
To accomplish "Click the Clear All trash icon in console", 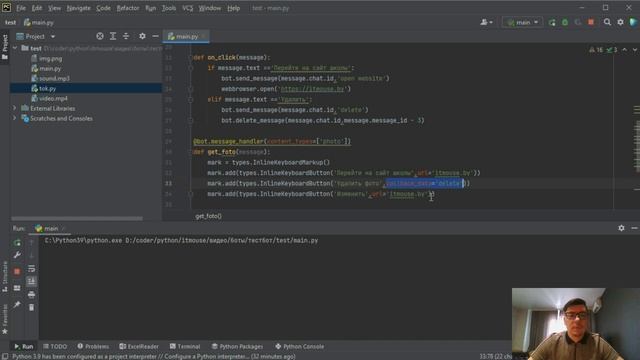I will [x=31, y=307].
